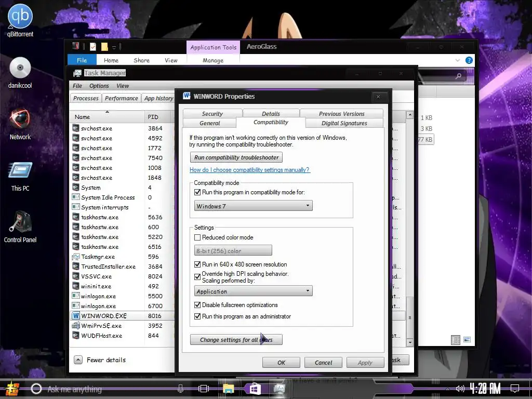Open Task View on the taskbar
The image size is (532, 399).
pos(204,389)
